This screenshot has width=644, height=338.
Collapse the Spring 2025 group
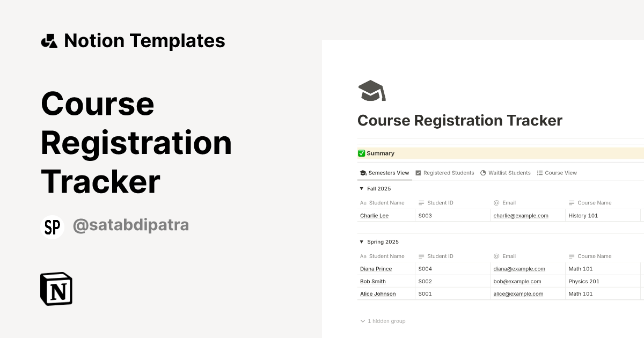click(361, 241)
